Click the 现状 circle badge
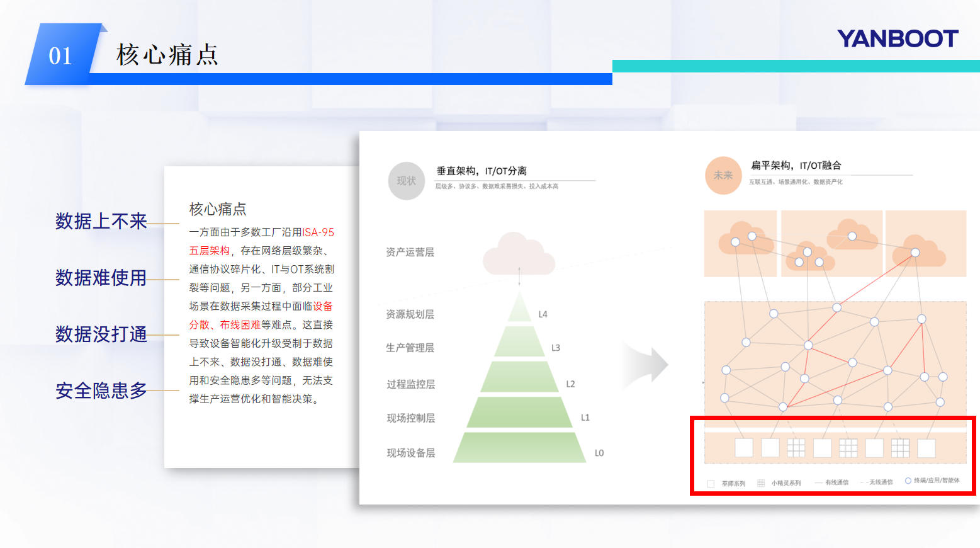 406,181
